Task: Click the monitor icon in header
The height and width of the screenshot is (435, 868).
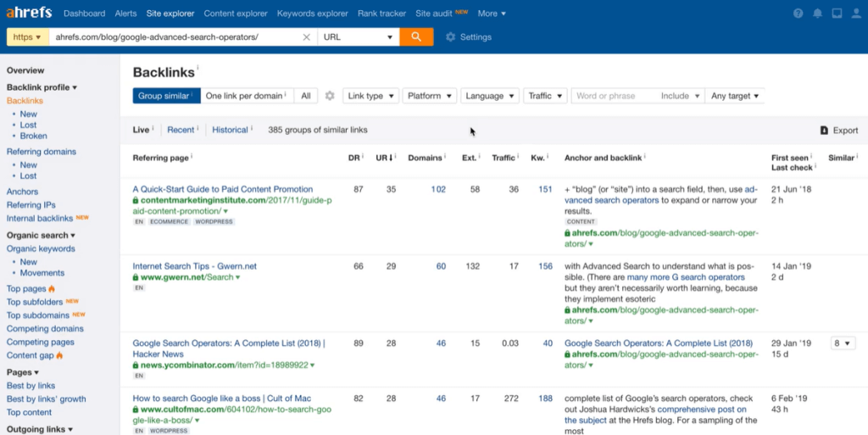Action: click(837, 14)
